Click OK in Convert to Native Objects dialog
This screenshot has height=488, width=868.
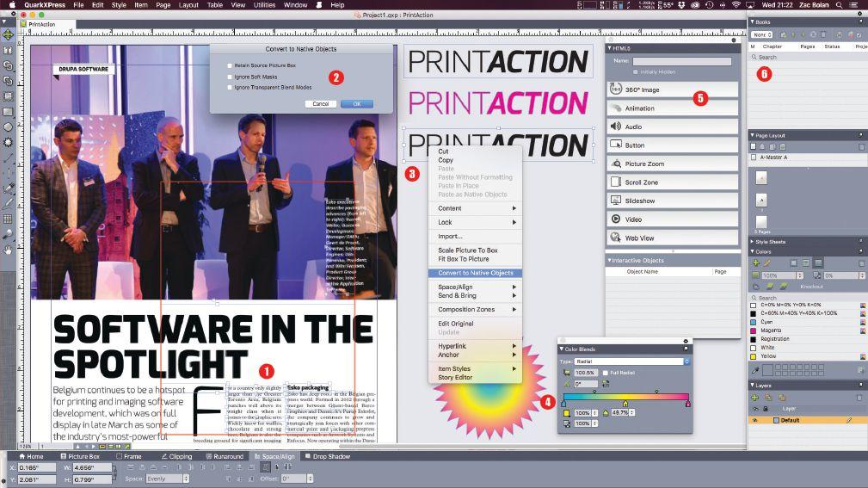coord(357,104)
